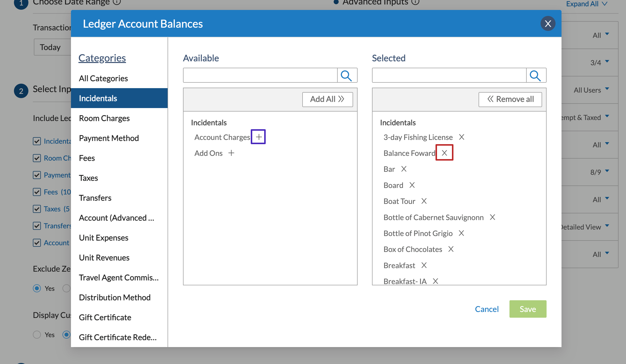This screenshot has width=626, height=364.
Task: Uncheck the Taxes ledger checkbox
Action: (37, 209)
